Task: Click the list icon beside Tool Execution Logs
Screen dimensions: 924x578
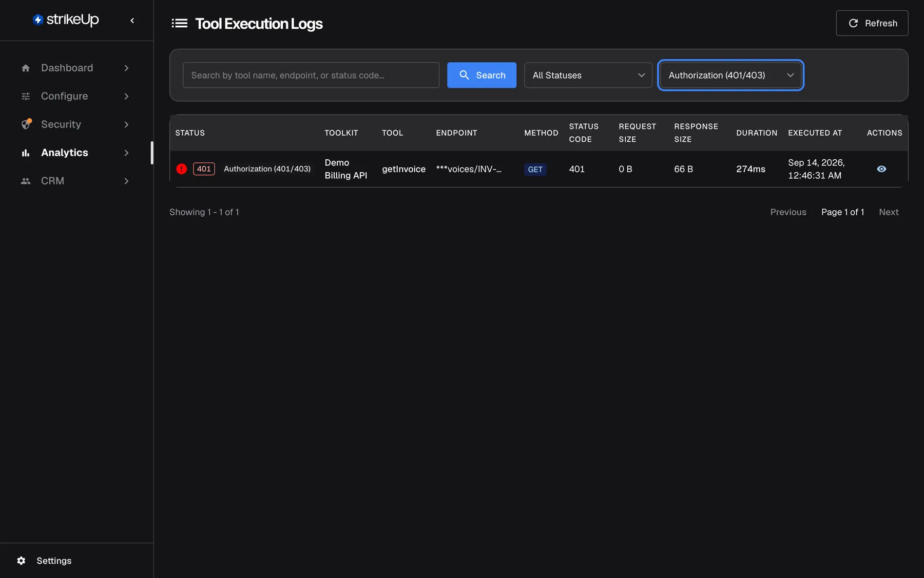Action: [179, 23]
